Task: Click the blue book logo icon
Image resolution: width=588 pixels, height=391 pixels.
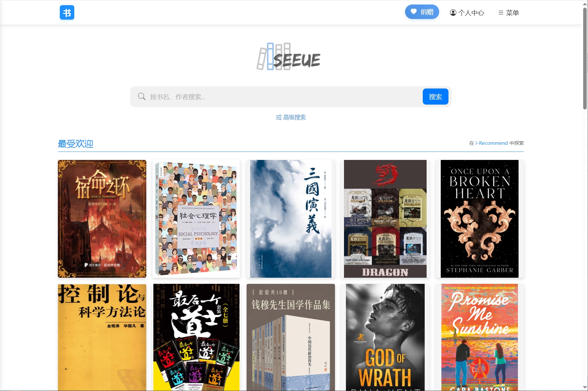Action: click(67, 13)
